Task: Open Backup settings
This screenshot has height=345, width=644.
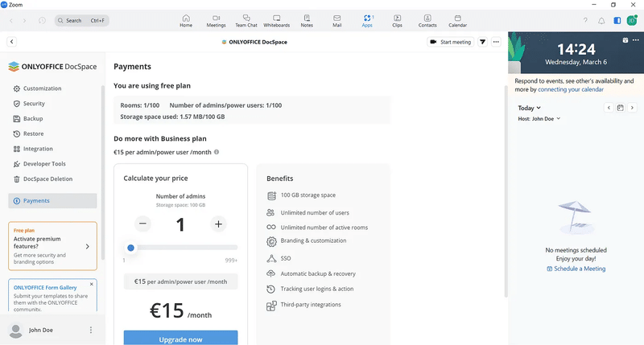Action: (28, 118)
